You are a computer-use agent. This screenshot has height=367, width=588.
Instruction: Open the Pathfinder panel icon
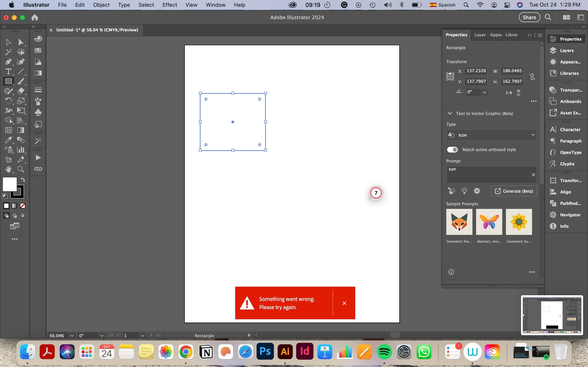coord(553,203)
